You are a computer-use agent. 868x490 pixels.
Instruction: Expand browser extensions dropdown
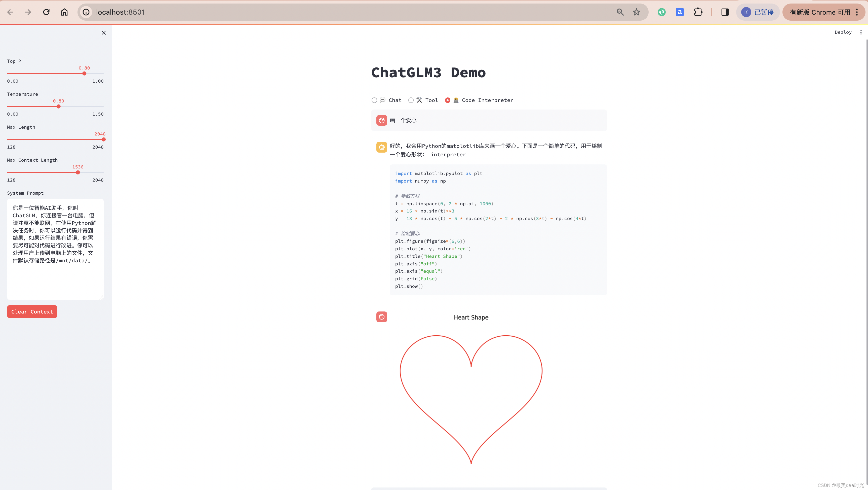coord(699,12)
